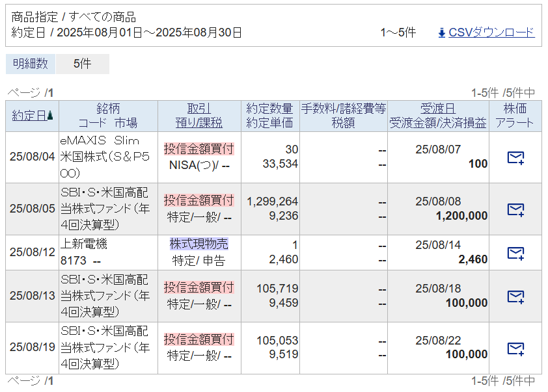The height and width of the screenshot is (392, 548).
Task: Click bottom ページ /1 indicator
Action: point(31,381)
